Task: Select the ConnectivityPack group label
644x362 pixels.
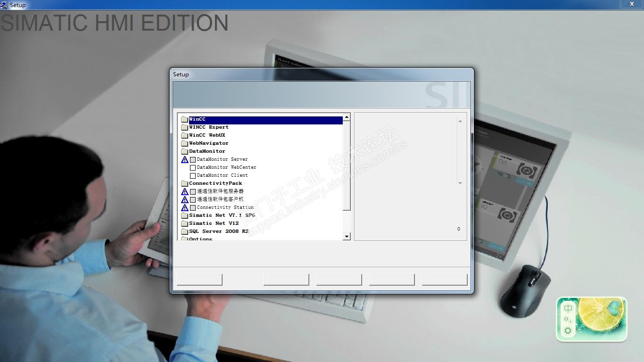Action: click(x=216, y=183)
